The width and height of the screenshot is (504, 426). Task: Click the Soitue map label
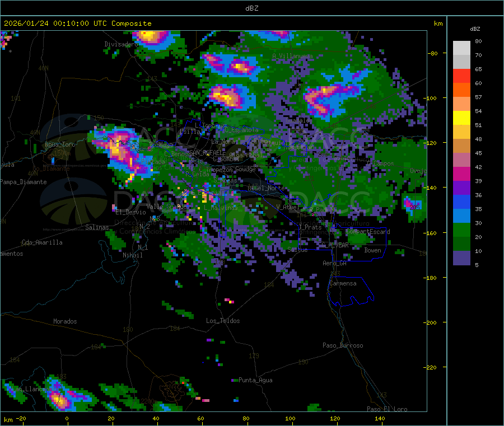pos(297,250)
